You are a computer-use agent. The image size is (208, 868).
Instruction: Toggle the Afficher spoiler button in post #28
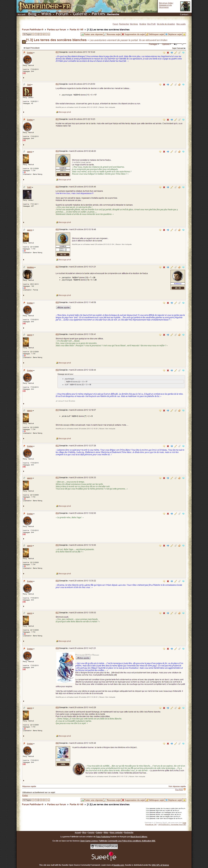(63, 307)
